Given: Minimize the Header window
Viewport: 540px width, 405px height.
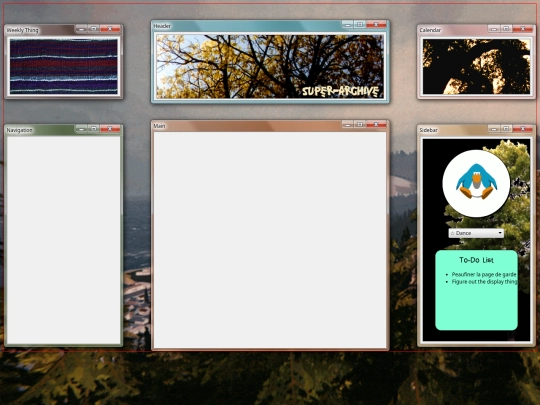Looking at the screenshot, I should click(347, 24).
